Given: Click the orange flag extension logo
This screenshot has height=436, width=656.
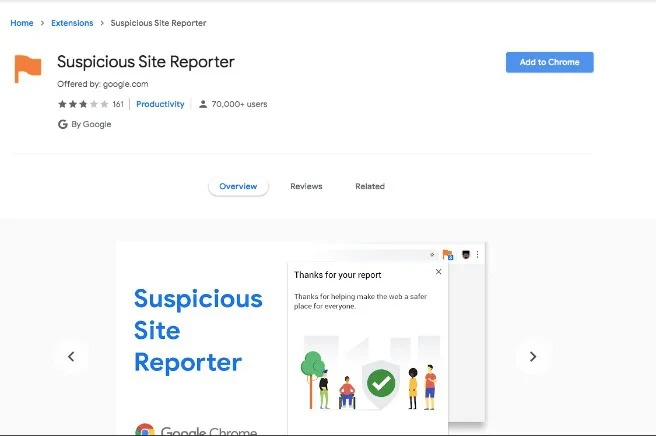Looking at the screenshot, I should (x=28, y=69).
